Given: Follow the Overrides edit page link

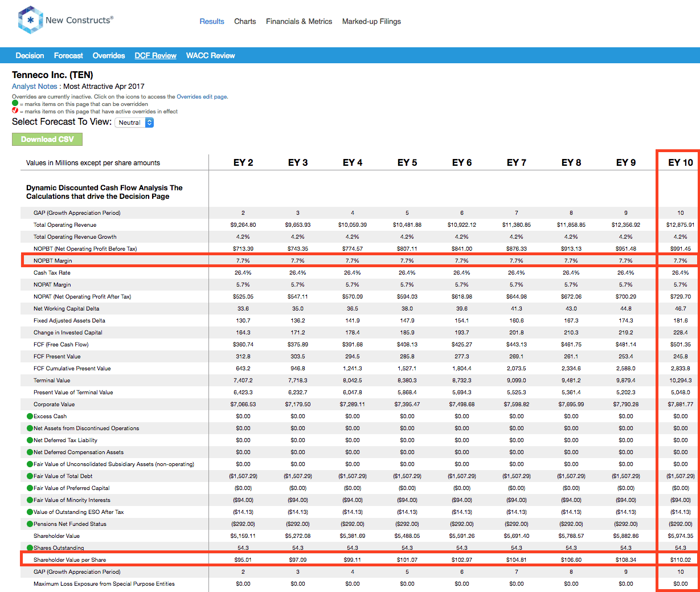Looking at the screenshot, I should coord(202,97).
